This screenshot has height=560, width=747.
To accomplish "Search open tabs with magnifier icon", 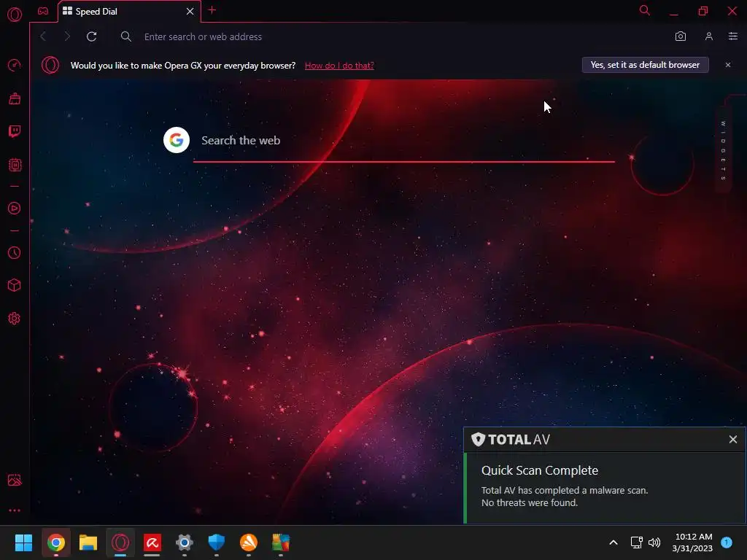I will click(x=645, y=10).
